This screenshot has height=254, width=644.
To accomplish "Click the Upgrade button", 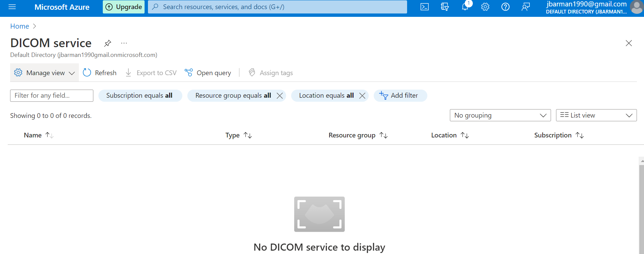I will [124, 7].
